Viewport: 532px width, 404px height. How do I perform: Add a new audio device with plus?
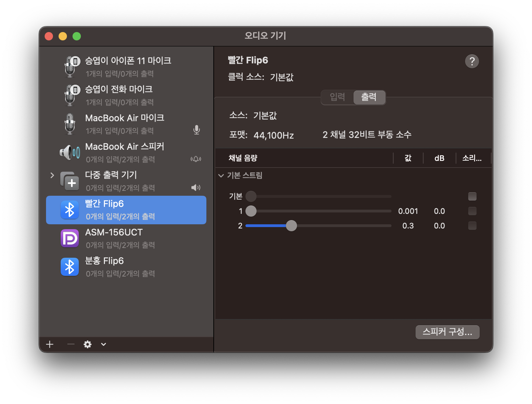coord(50,344)
